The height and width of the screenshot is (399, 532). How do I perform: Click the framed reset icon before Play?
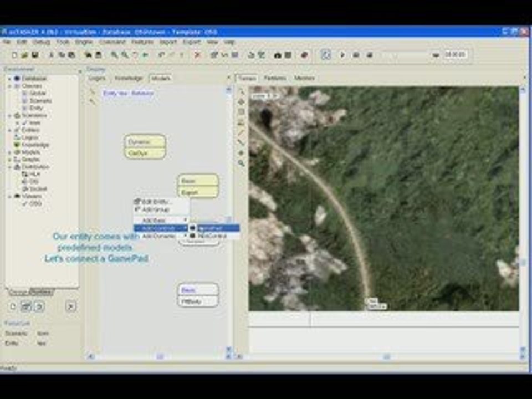coord(326,55)
